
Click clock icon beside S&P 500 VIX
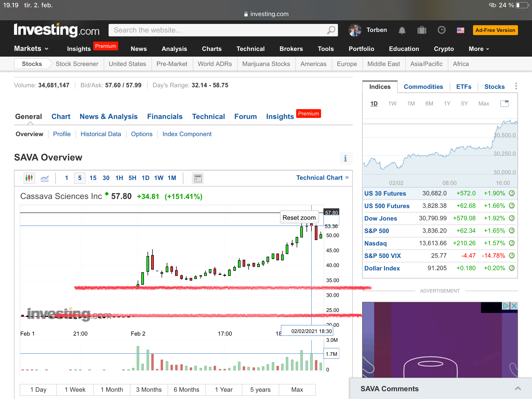coord(512,256)
